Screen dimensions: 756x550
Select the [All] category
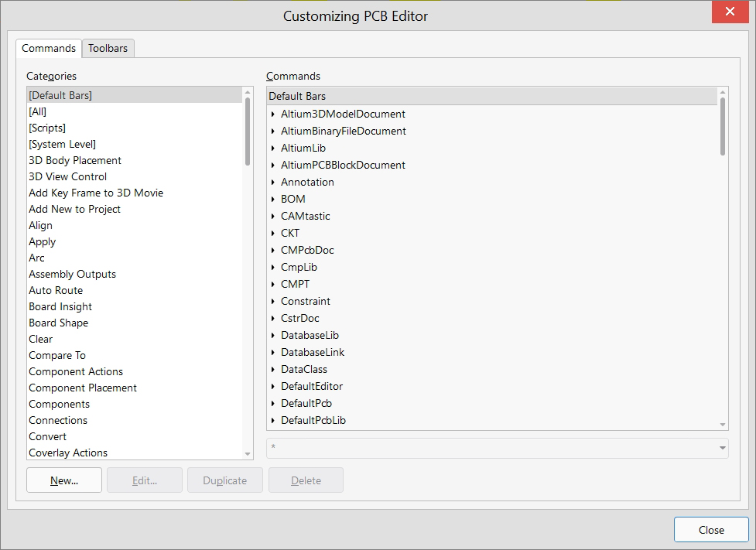[x=135, y=112]
